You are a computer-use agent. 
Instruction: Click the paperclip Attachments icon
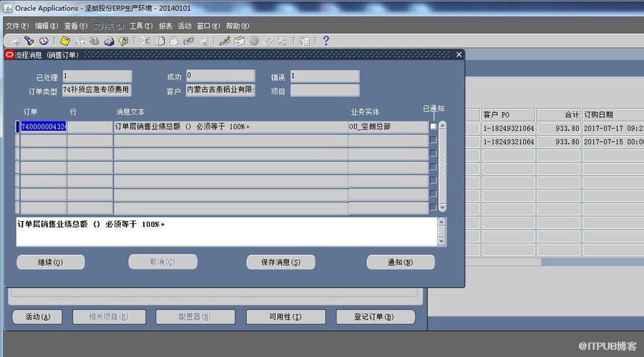268,41
